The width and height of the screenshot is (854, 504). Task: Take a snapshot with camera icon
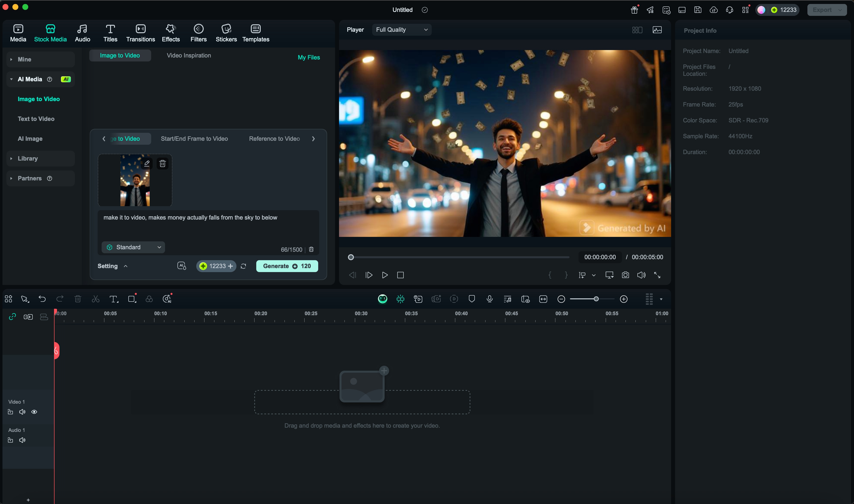[625, 275]
